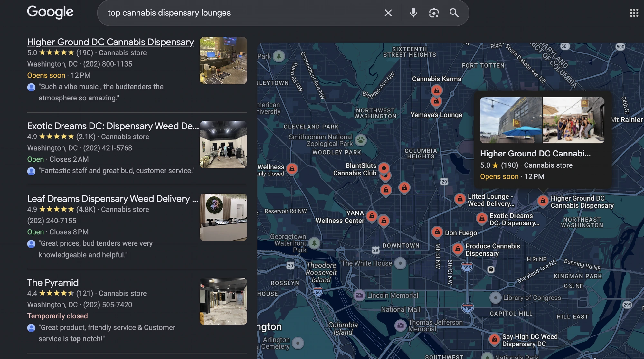Image resolution: width=644 pixels, height=359 pixels.
Task: Open Higher Ground DC Cannabis Dispensary listing title
Action: (110, 42)
